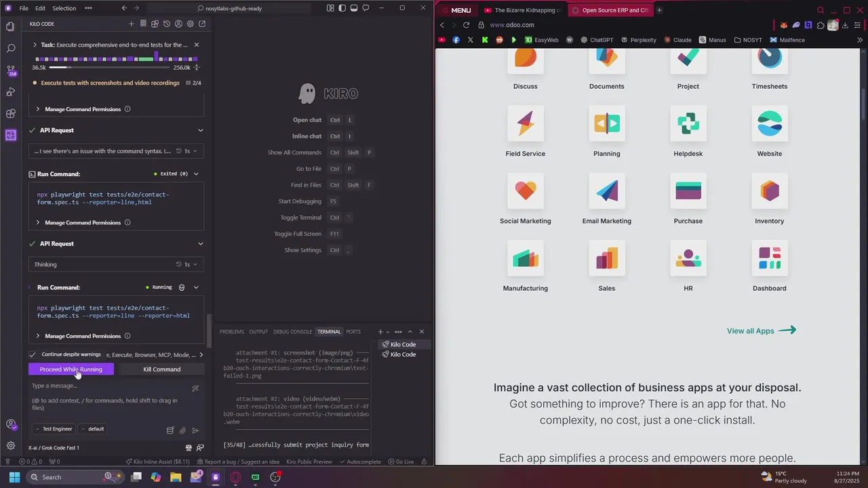This screenshot has width=868, height=488.
Task: Open the Field Service app icon
Action: click(x=526, y=123)
